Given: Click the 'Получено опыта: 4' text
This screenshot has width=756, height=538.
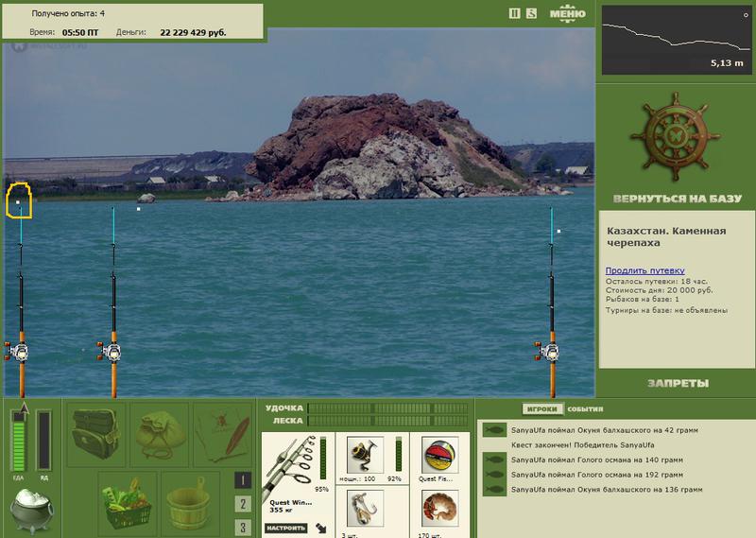Looking at the screenshot, I should coord(68,13).
